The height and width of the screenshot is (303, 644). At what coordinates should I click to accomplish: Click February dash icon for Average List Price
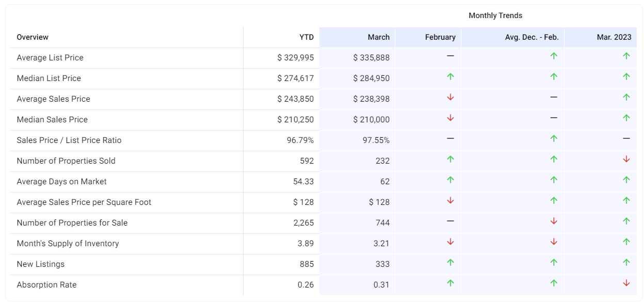(x=450, y=56)
